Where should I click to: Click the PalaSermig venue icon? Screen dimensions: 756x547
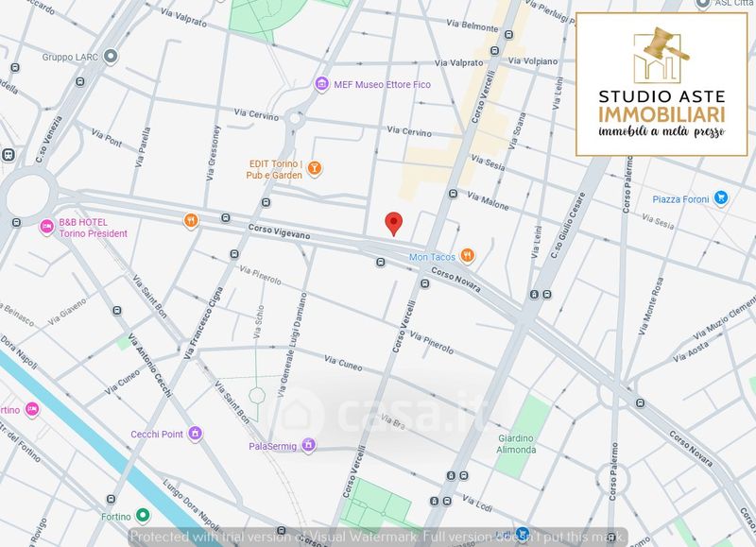pos(308,445)
